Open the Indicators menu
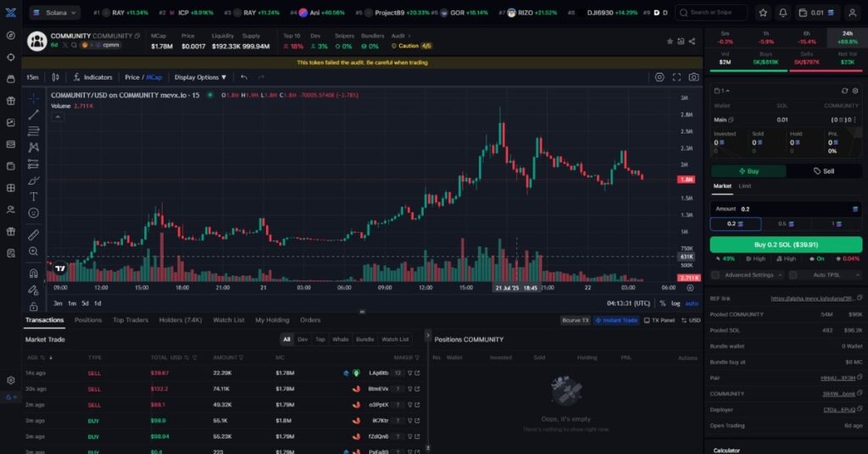The image size is (868, 454). click(92, 77)
